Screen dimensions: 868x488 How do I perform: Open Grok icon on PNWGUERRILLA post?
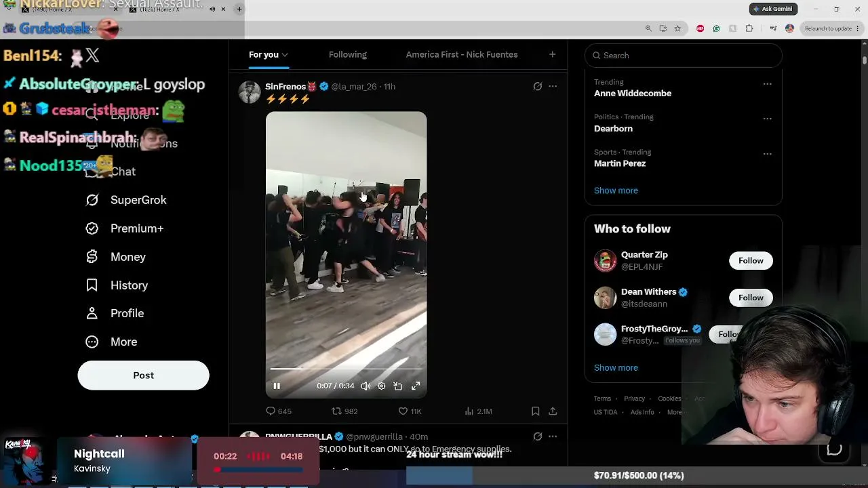tap(538, 436)
